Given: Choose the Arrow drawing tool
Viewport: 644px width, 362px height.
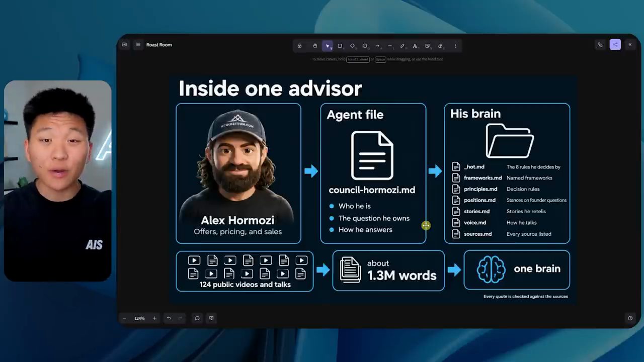Looking at the screenshot, I should coord(377,46).
